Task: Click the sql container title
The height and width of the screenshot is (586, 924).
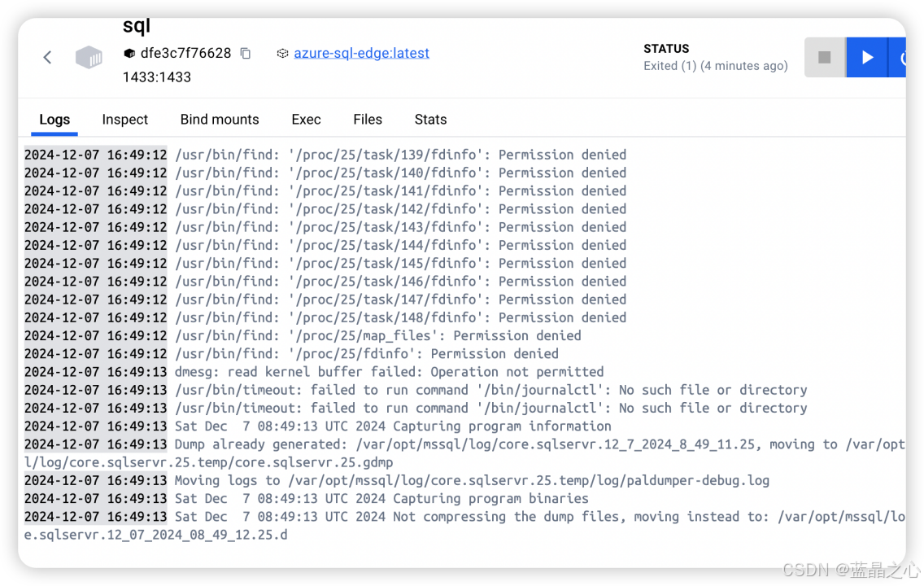Action: [x=136, y=25]
